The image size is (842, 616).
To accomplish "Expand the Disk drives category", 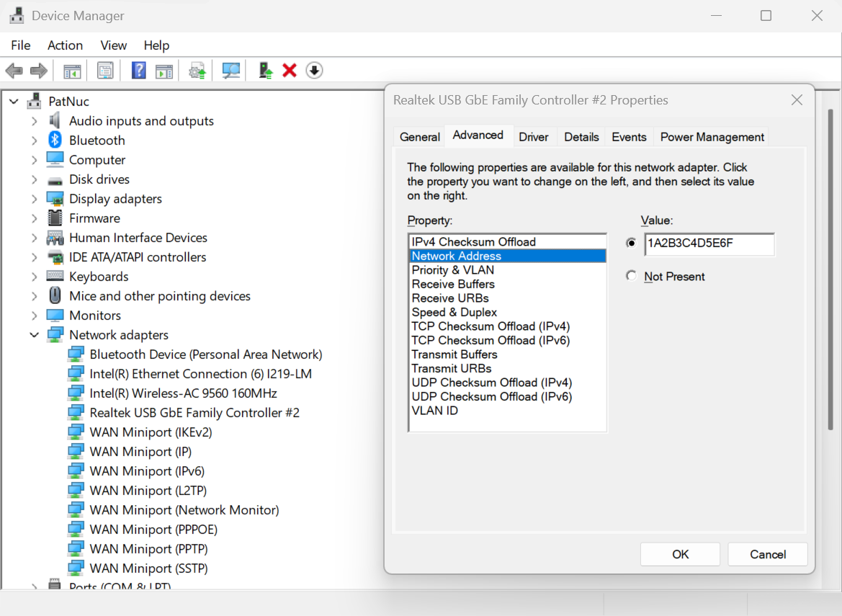I will pyautogui.click(x=35, y=179).
